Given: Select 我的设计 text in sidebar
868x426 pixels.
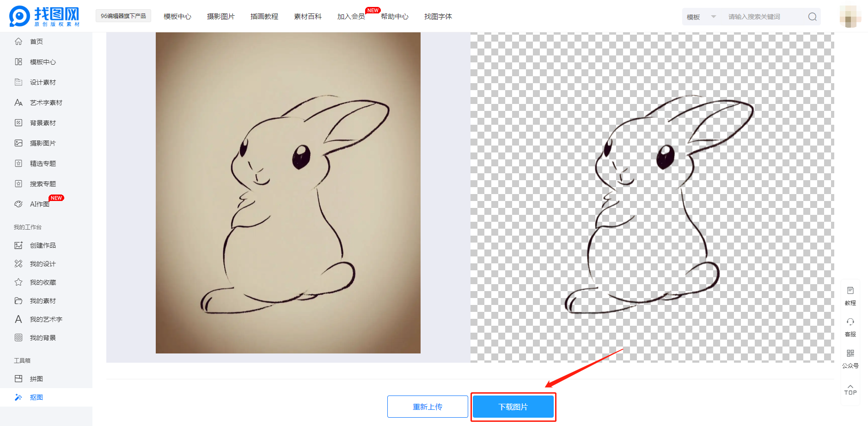Looking at the screenshot, I should tap(43, 264).
